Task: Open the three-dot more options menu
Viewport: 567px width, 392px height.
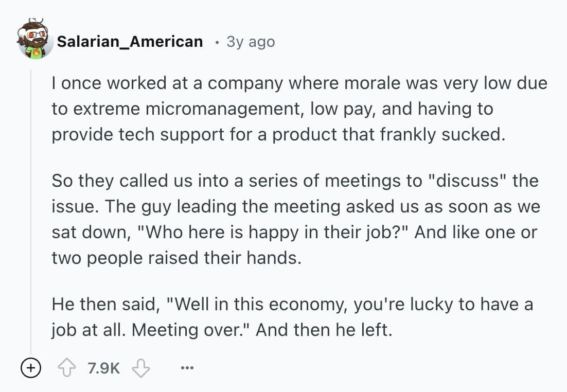Action: pos(188,368)
